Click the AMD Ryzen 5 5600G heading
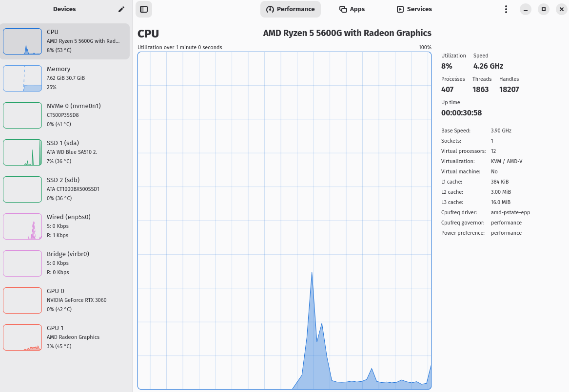569x392 pixels. [347, 33]
